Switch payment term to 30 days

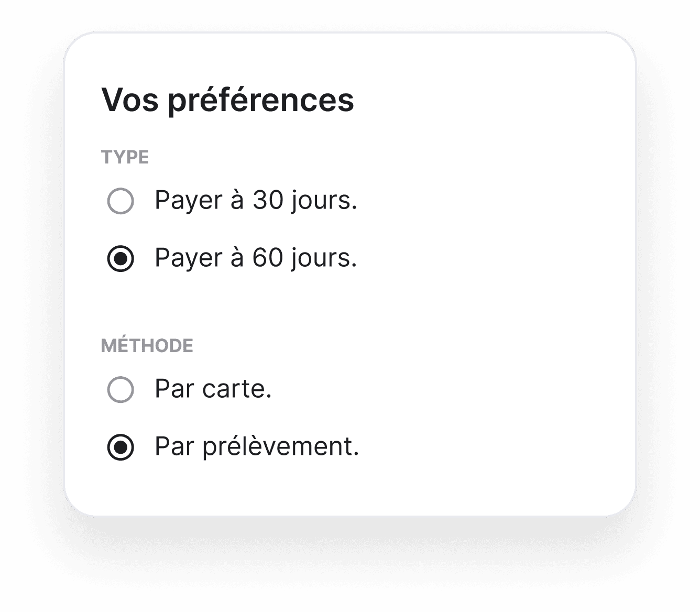(121, 201)
